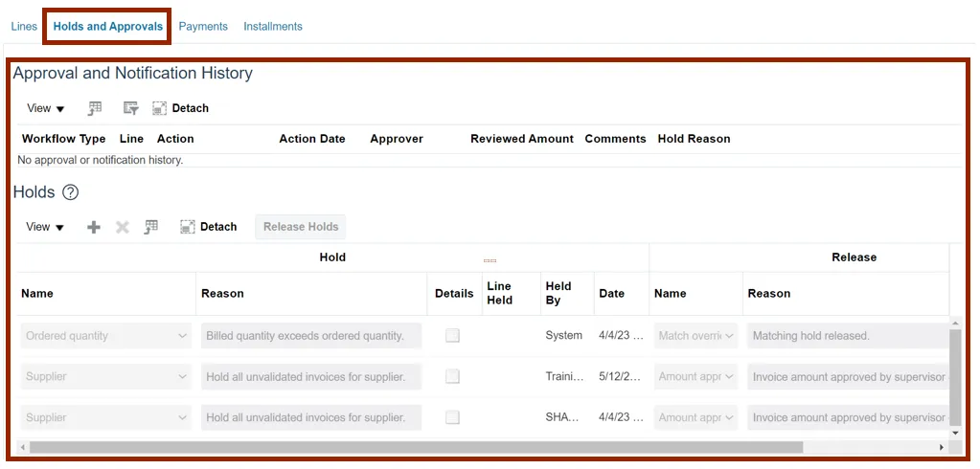Detach the Approval and Notification History table
980x469 pixels.
[180, 108]
